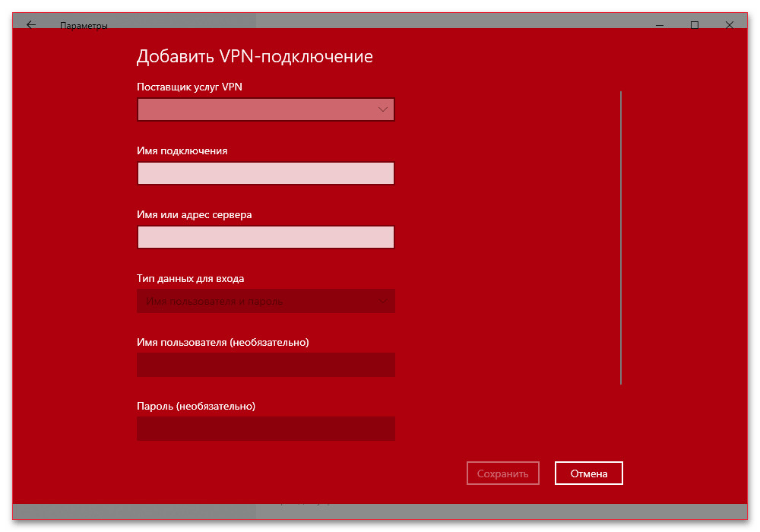This screenshot has height=532, width=760.
Task: Click the Имя пользователя (необязательно) label
Action: point(223,343)
